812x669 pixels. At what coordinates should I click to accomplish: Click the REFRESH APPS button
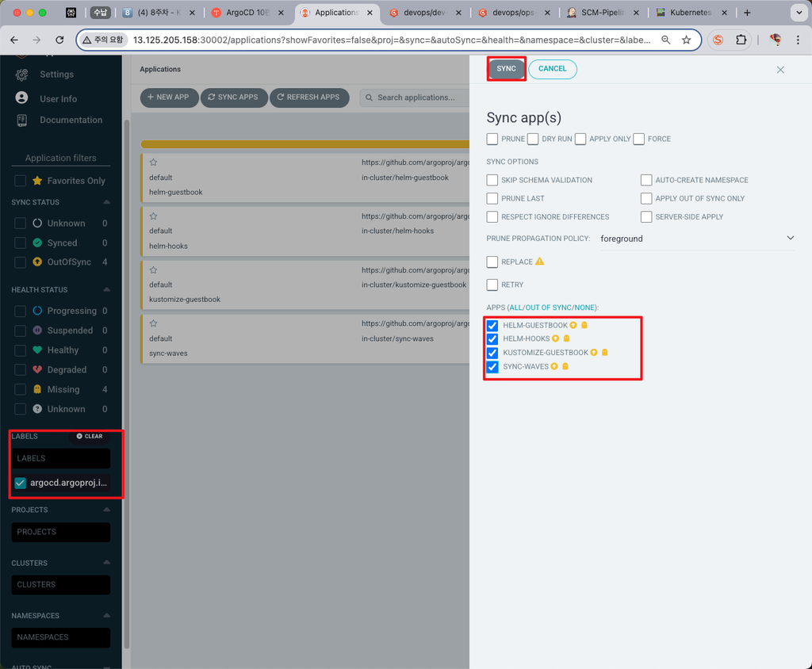[309, 97]
